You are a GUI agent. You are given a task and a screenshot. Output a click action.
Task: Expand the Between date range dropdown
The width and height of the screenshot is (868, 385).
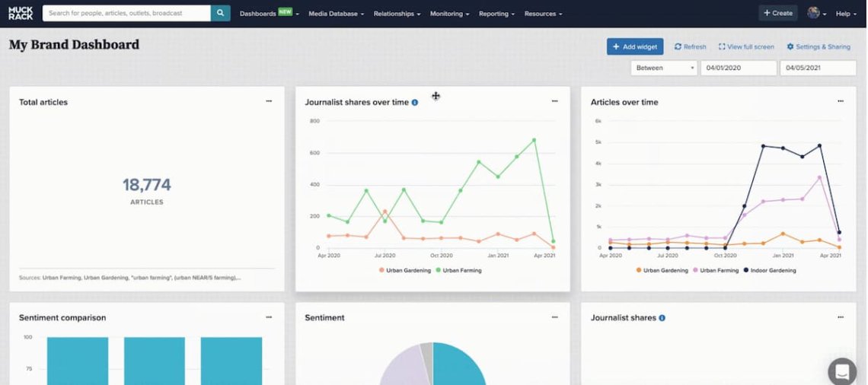click(664, 68)
